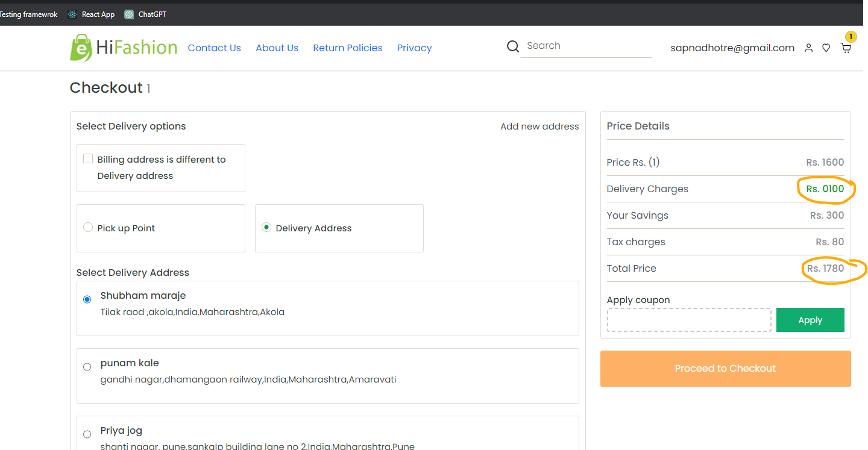Screen dimensions: 868x450
Task: Open About Us page
Action: coord(277,48)
